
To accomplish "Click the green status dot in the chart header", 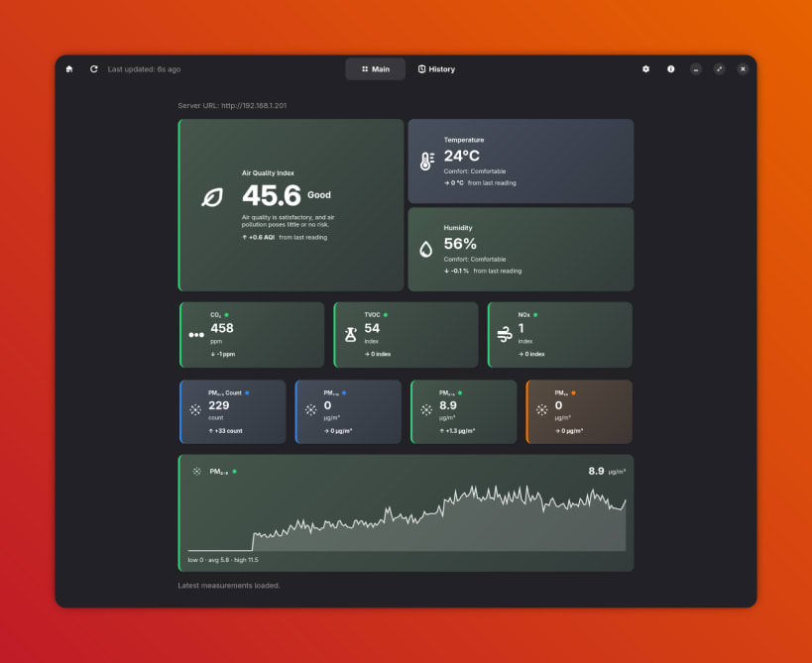I will point(235,472).
